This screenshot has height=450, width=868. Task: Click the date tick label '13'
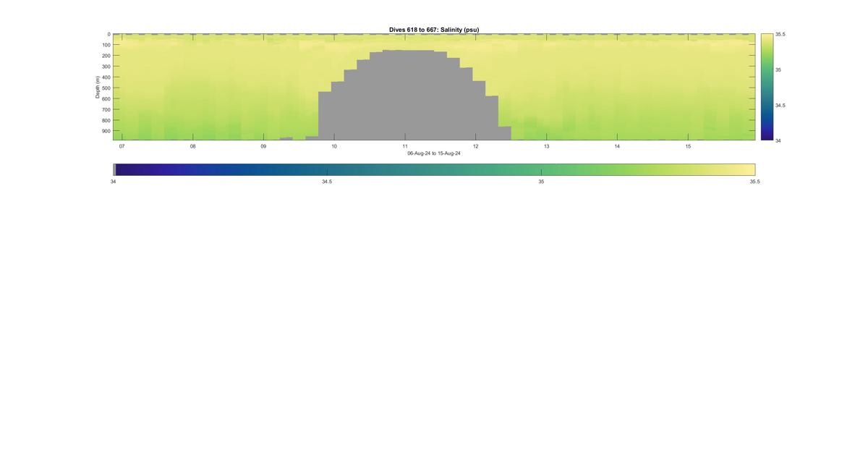547,146
